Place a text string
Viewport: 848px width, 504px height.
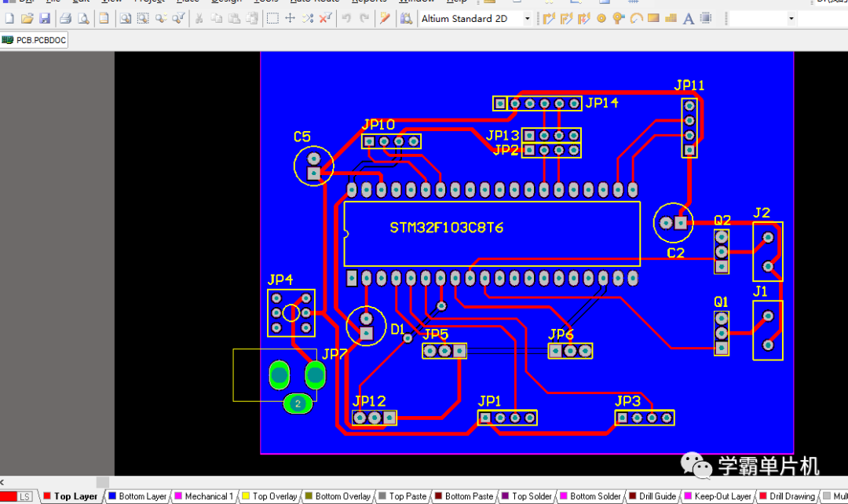point(688,19)
